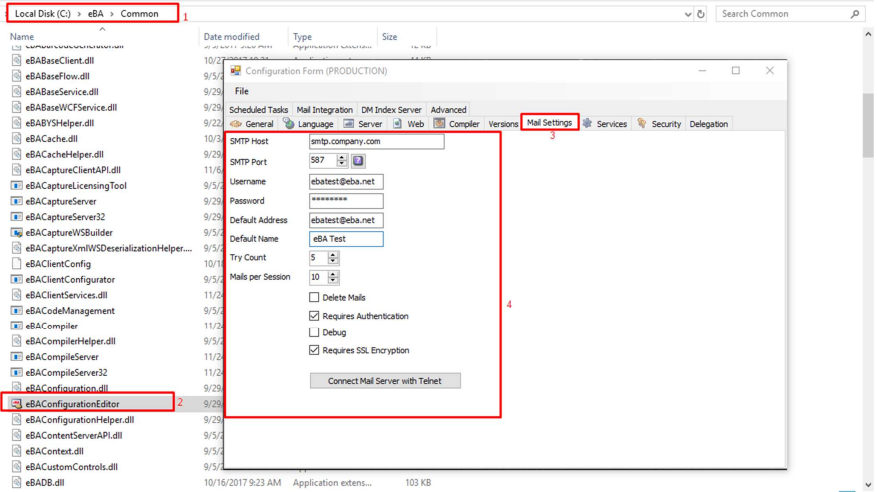Toggle the Debug checkbox
The image size is (877, 492).
pyautogui.click(x=314, y=332)
